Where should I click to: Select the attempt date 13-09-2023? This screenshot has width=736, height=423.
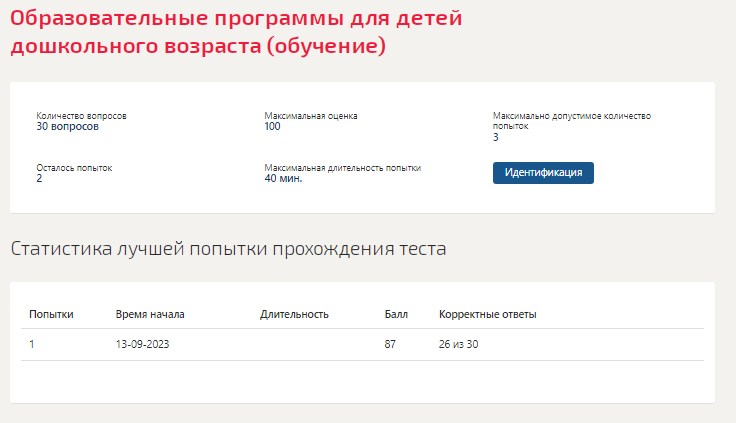[142, 344]
